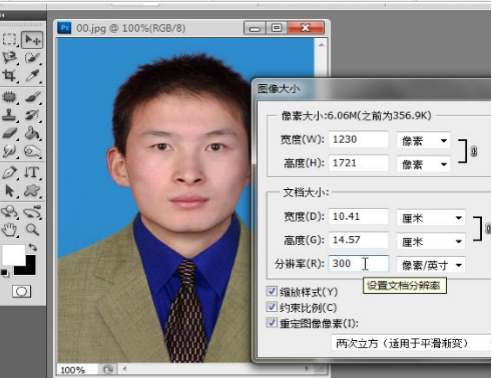Screen dimensions: 492x378
Task: Click the 图像大小 dialog title
Action: [x=279, y=89]
